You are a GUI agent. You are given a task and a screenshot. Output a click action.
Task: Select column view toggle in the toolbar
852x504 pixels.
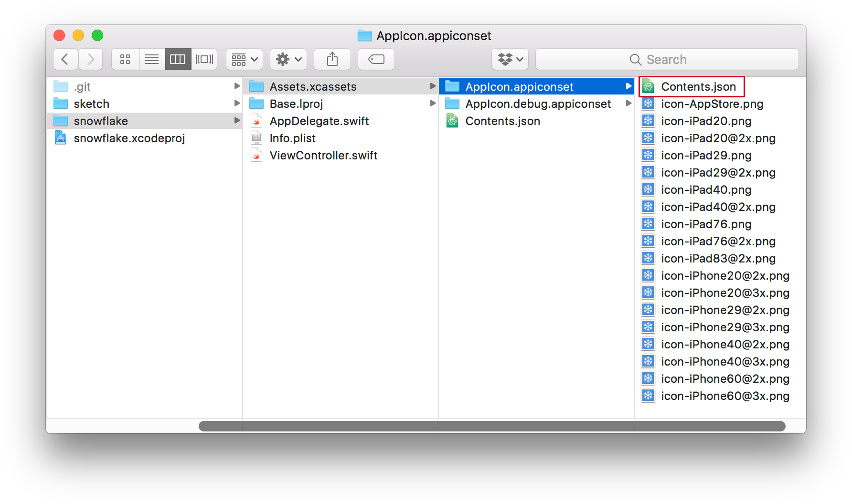tap(178, 59)
